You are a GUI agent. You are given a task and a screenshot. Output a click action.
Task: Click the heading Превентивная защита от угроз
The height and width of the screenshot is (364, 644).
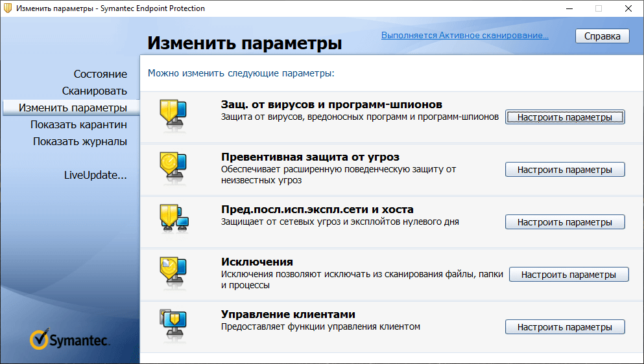[310, 157]
